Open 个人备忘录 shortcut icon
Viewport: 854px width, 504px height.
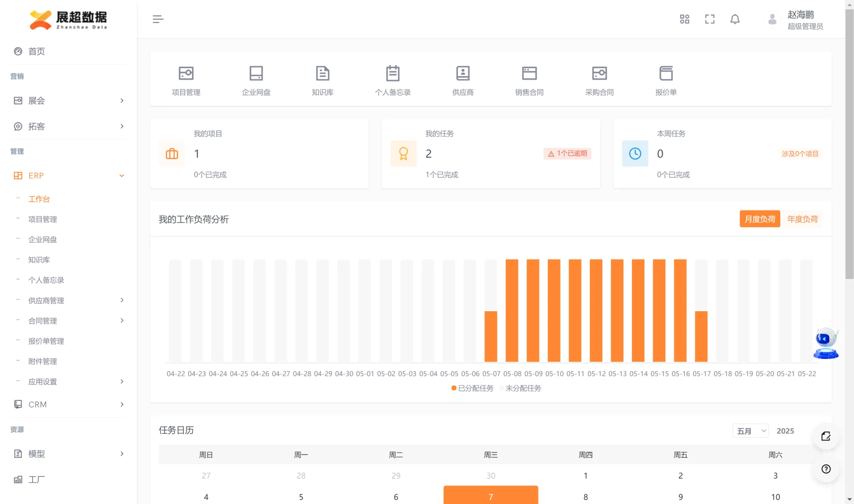393,73
